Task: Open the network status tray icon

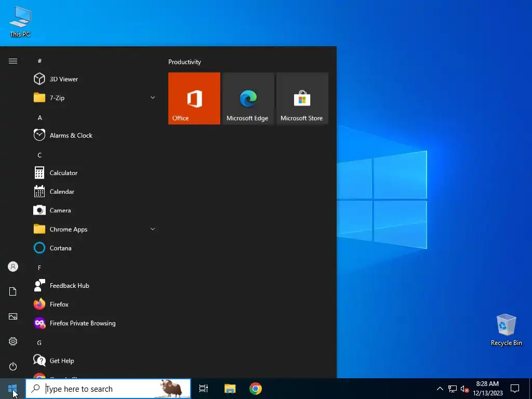Action: click(453, 389)
